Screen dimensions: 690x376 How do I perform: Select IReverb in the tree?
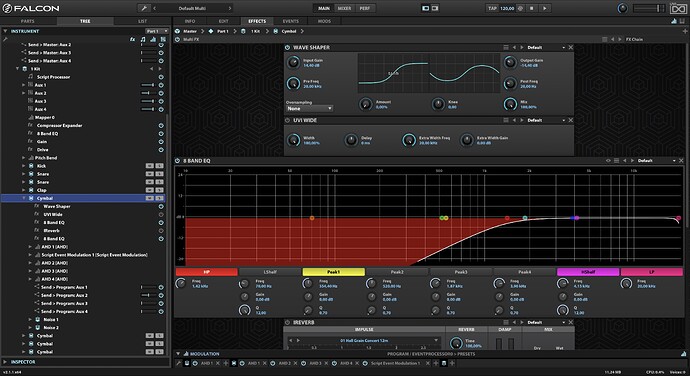pos(51,231)
